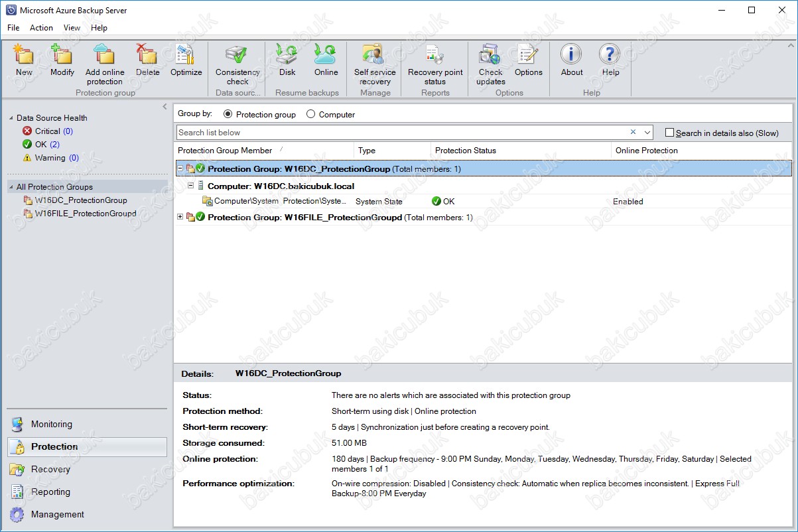This screenshot has width=798, height=532.
Task: Click the Recovery workspace icon
Action: (17, 470)
